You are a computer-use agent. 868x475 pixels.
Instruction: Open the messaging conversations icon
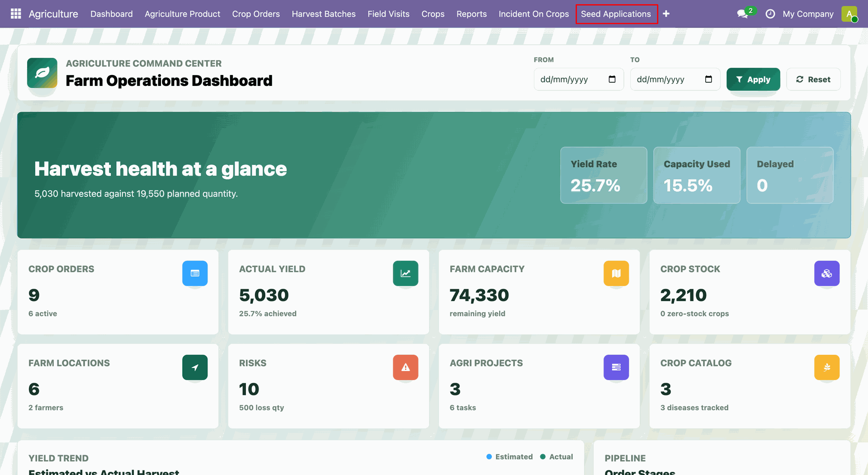[742, 14]
